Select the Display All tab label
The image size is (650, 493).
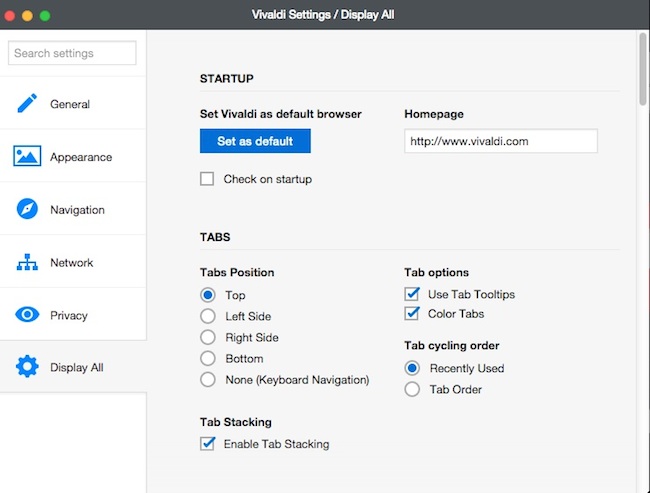(77, 367)
